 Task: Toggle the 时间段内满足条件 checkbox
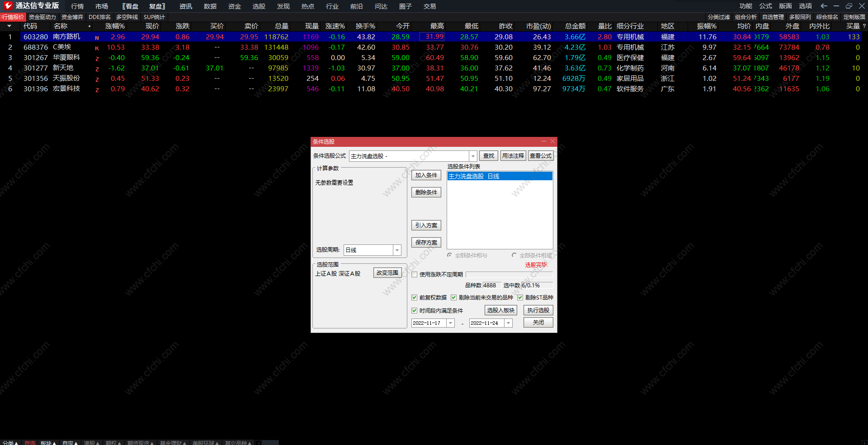[x=415, y=310]
